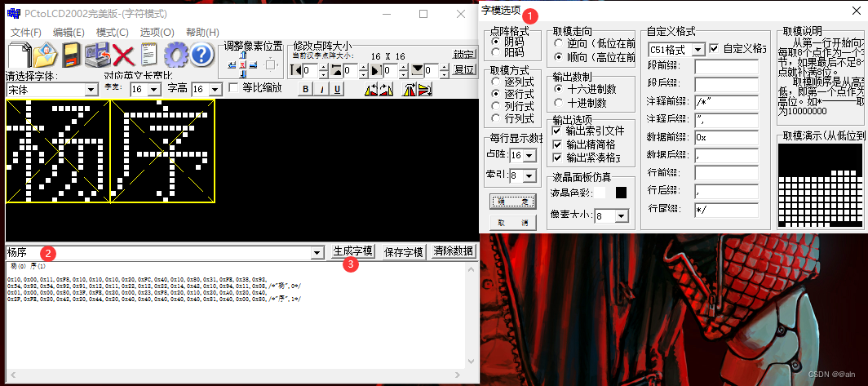Click the Open File folder icon
Image resolution: width=868 pixels, height=386 pixels.
(46, 55)
